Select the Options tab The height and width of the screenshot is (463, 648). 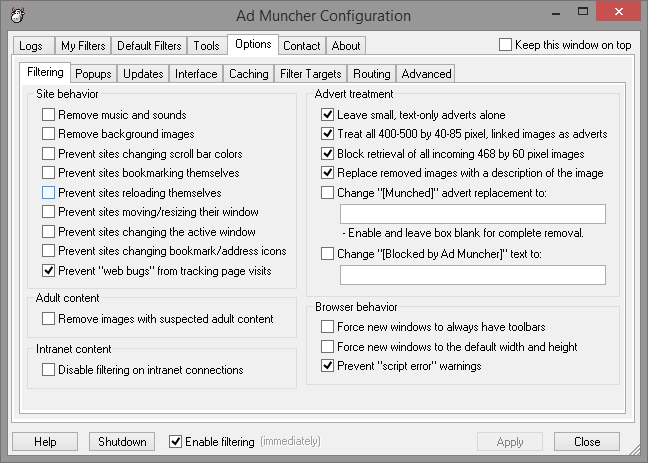(x=253, y=44)
